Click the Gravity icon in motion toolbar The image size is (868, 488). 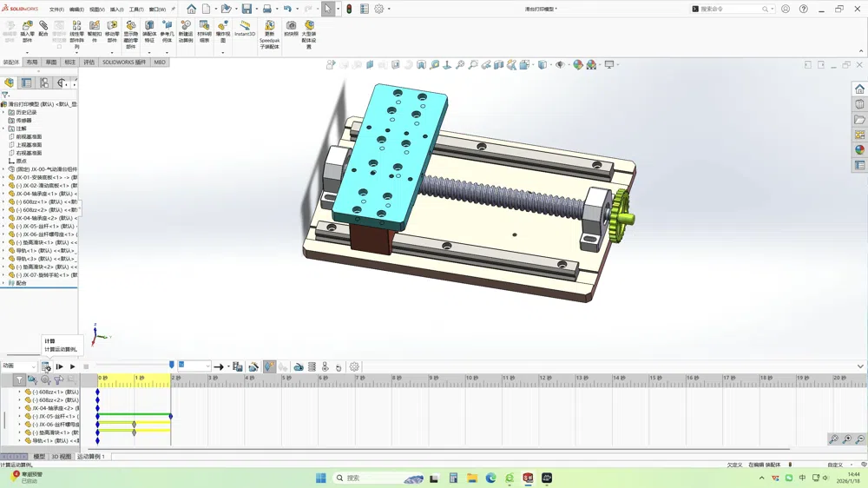[339, 366]
